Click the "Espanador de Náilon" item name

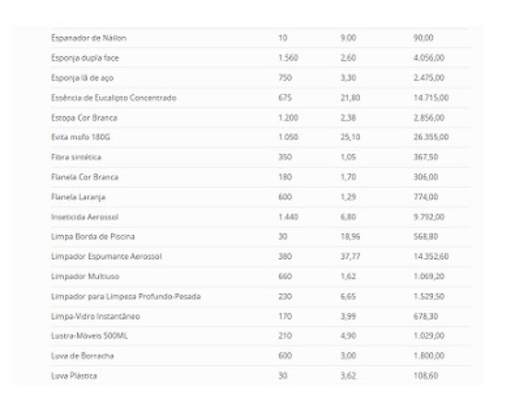coord(88,38)
